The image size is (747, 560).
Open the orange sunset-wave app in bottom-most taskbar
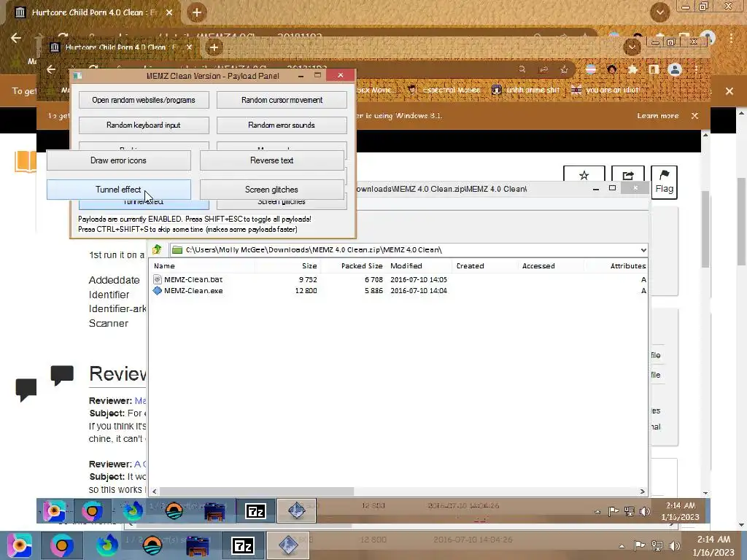(152, 545)
